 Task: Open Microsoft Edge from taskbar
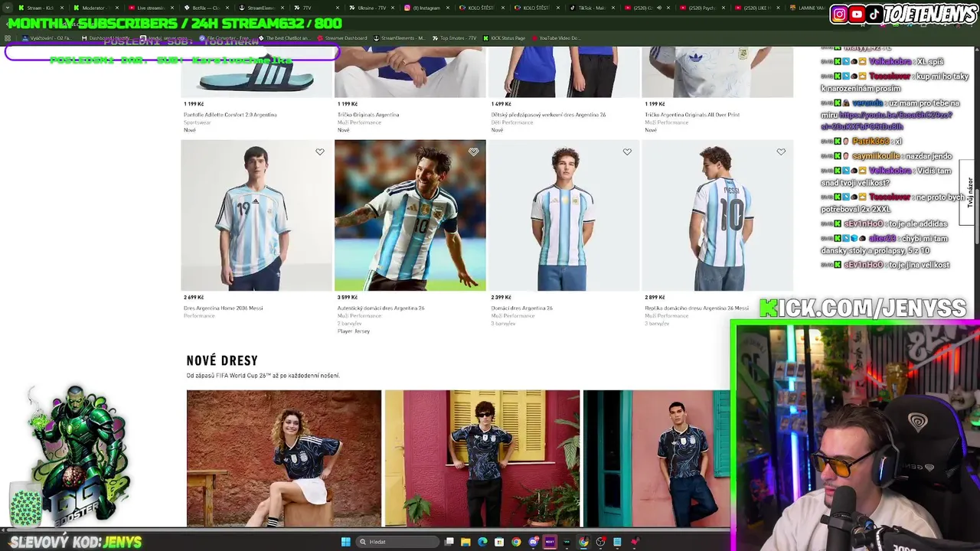(482, 542)
